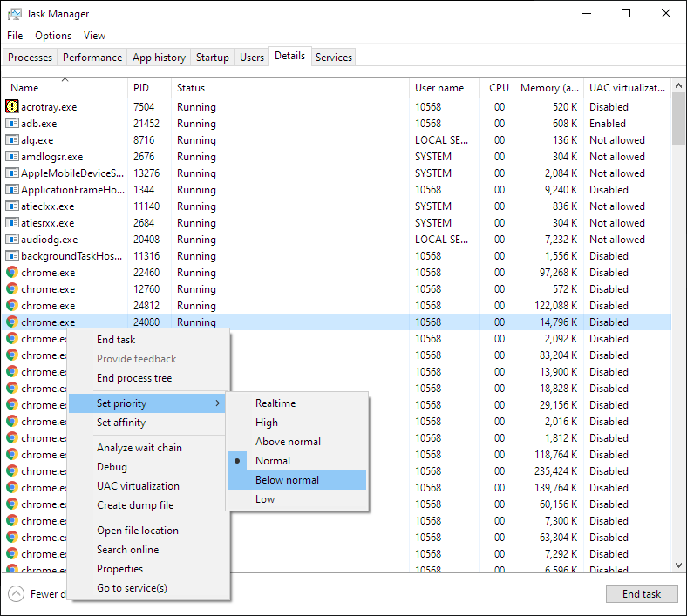Open Properties from context menu

148,569
